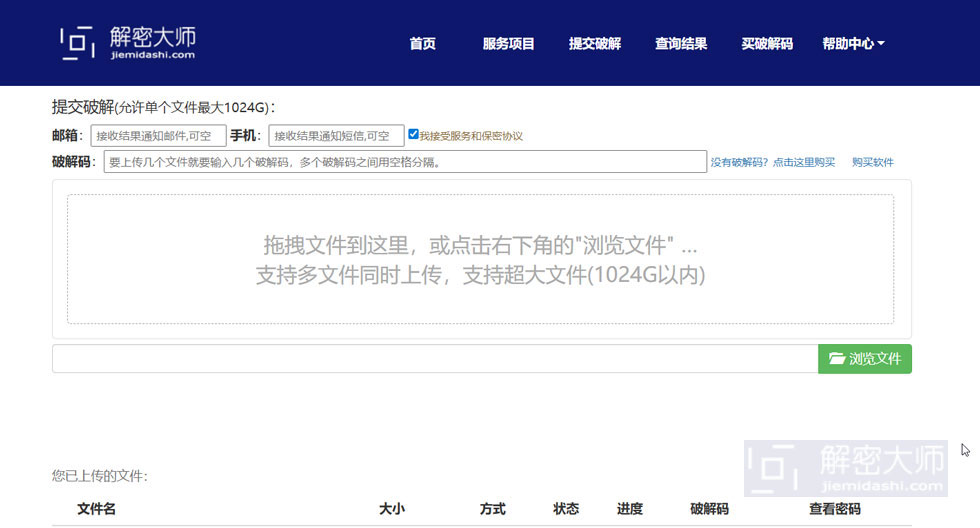This screenshot has width=980, height=528.
Task: Open the 首页 navigation item
Action: pyautogui.click(x=422, y=44)
